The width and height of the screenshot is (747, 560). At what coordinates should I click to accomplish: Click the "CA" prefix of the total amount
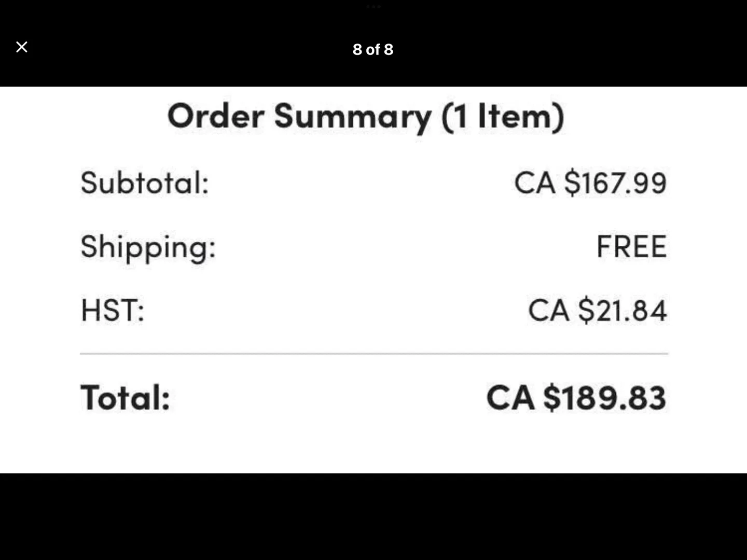pos(510,398)
